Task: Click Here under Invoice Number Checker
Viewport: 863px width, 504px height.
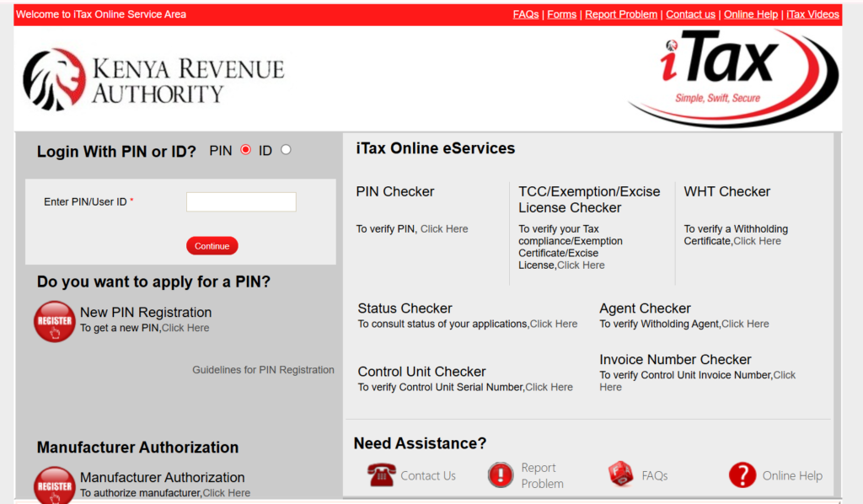Action: (x=785, y=374)
